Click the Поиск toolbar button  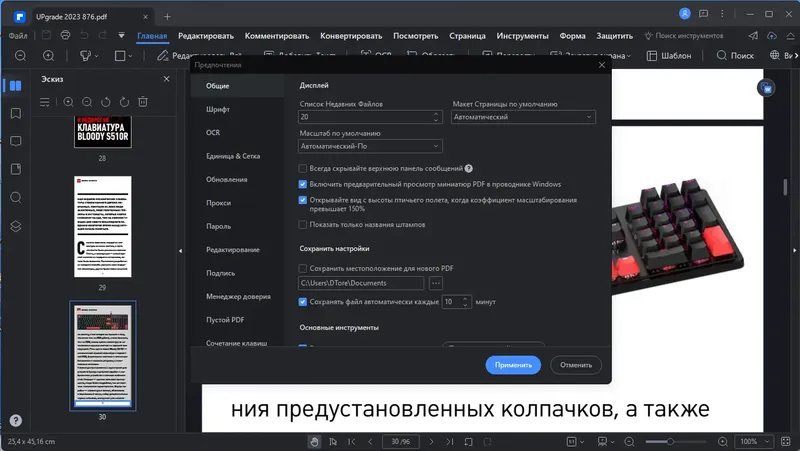coord(735,56)
